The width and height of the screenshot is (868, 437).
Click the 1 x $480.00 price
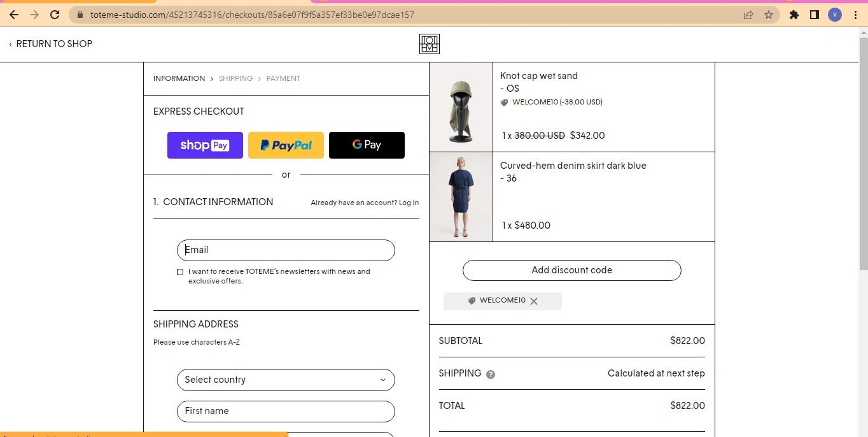tap(526, 226)
